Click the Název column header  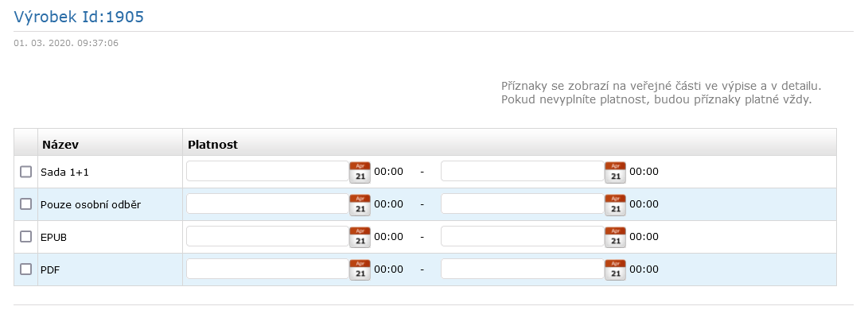(x=60, y=145)
